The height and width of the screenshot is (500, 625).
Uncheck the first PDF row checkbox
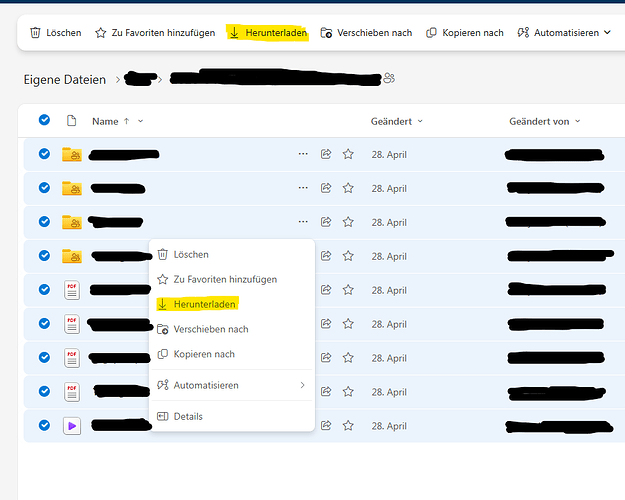[44, 289]
